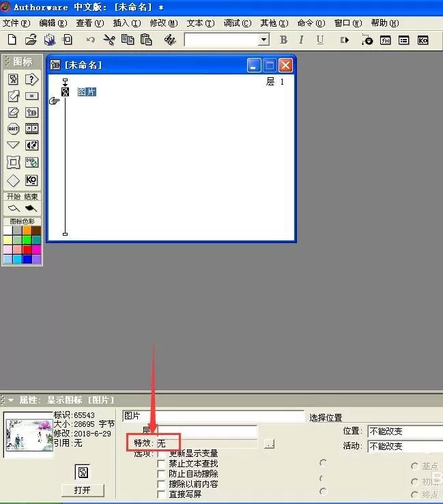The height and width of the screenshot is (504, 443).
Task: Open the 调试(C) menu
Action: (x=237, y=23)
